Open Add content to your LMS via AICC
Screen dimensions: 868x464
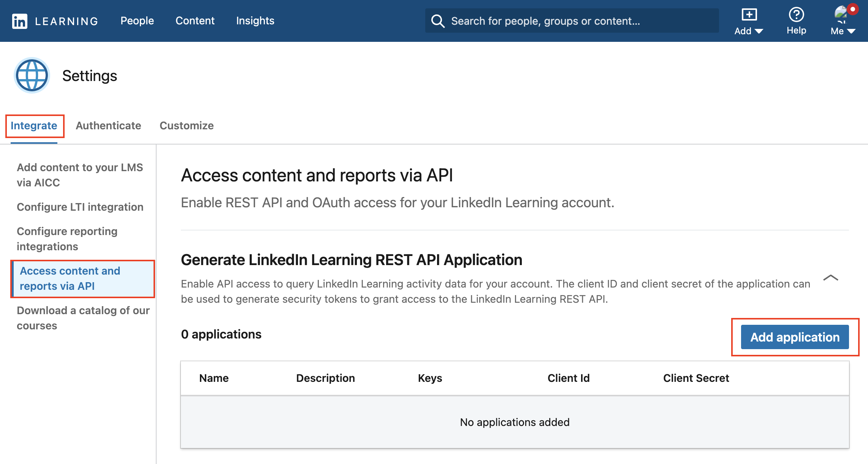click(80, 175)
